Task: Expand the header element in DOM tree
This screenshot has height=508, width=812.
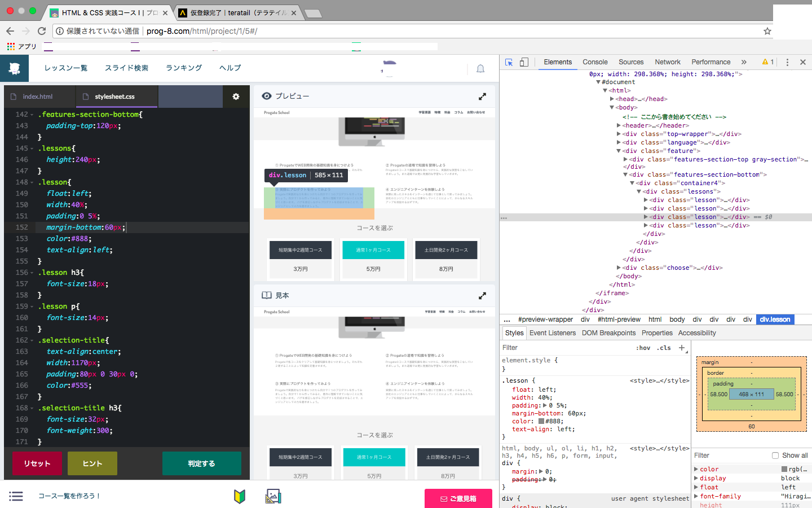Action: 619,126
